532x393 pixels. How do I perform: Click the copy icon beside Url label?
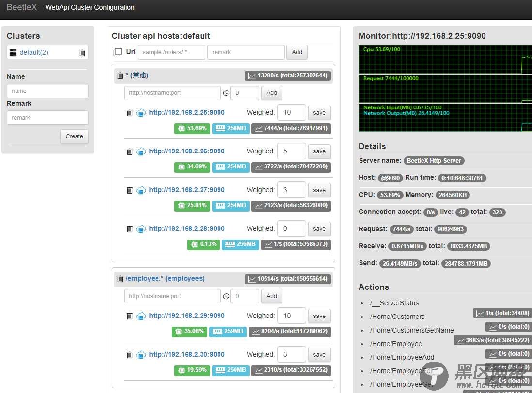tap(118, 52)
